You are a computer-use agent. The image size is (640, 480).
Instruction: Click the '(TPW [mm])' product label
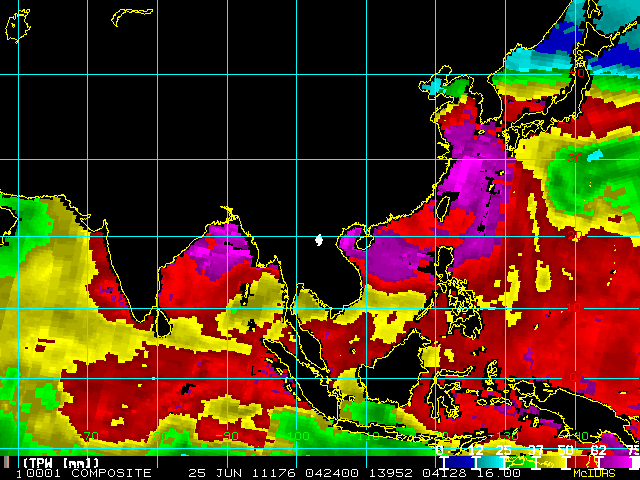(61, 463)
